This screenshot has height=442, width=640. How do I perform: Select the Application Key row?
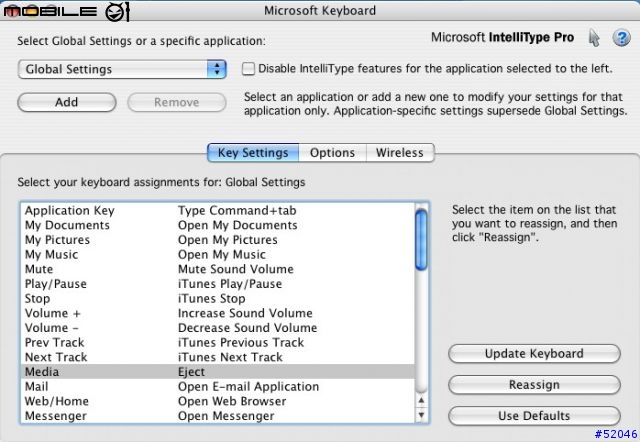pyautogui.click(x=218, y=211)
